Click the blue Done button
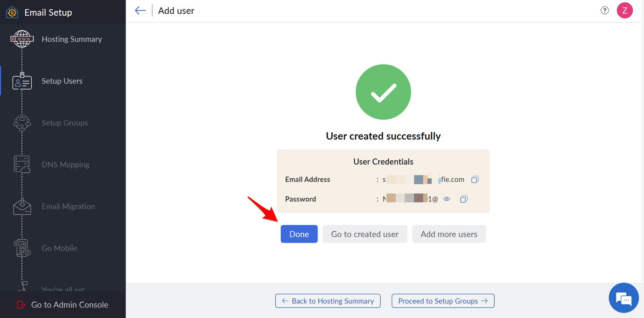 [x=299, y=234]
